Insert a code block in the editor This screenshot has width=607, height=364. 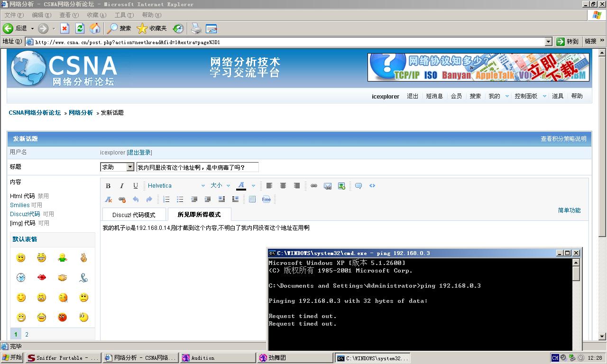372,186
